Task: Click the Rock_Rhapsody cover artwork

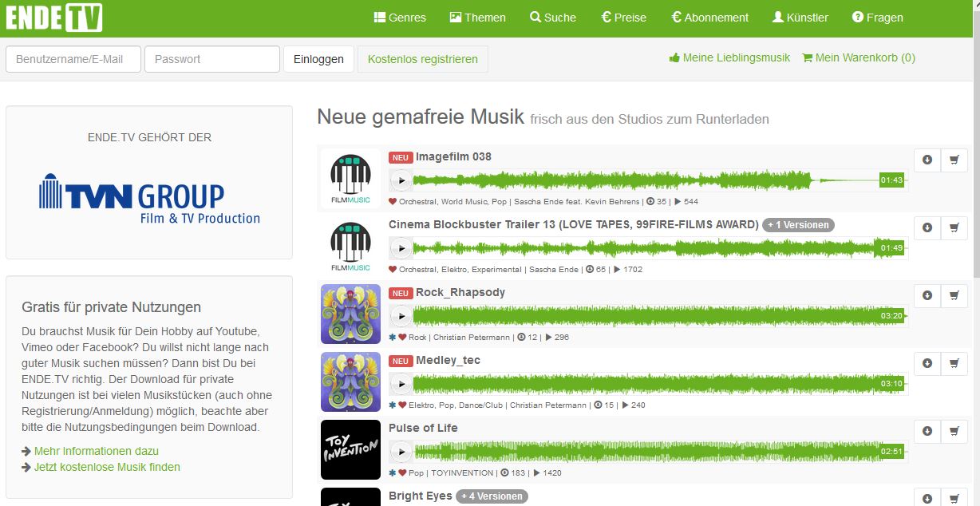Action: pyautogui.click(x=350, y=314)
